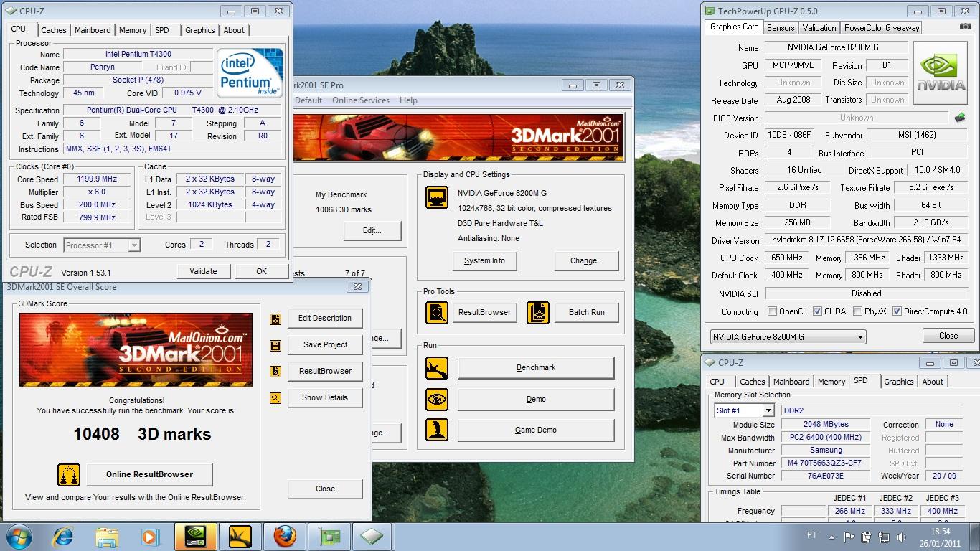980x551 pixels.
Task: Click the Batch Run icon in Pro Tools
Action: [538, 312]
